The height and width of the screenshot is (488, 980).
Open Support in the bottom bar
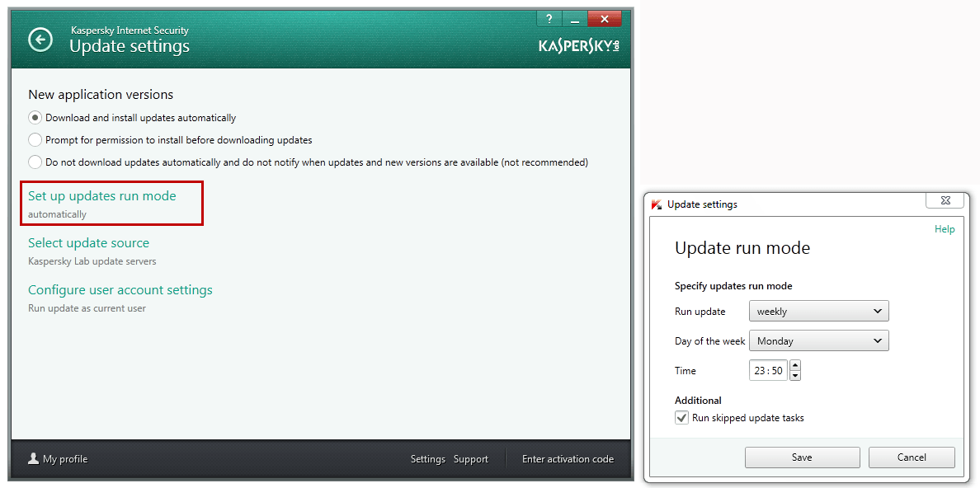coord(471,459)
